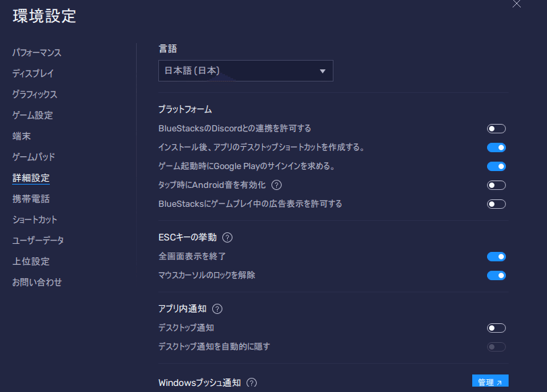Click the デスクトップ通知を自動的に隠す label
Screen dimensions: 547x392
point(214,347)
